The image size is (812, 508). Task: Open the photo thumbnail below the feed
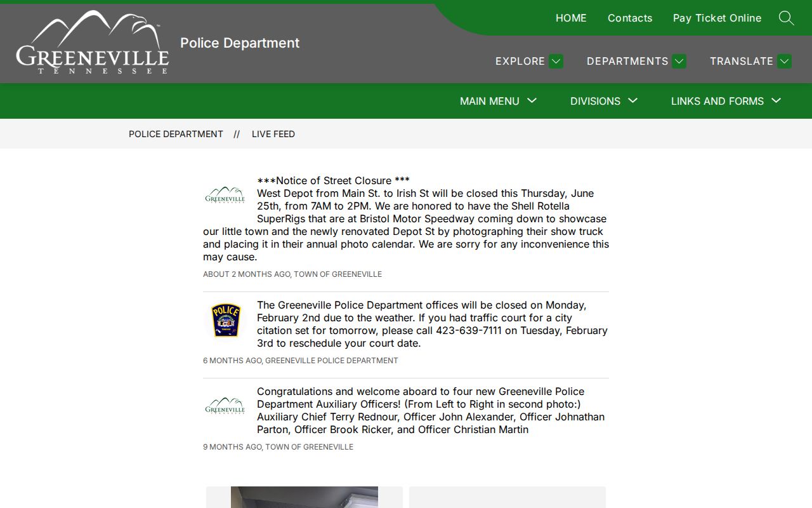click(x=304, y=497)
